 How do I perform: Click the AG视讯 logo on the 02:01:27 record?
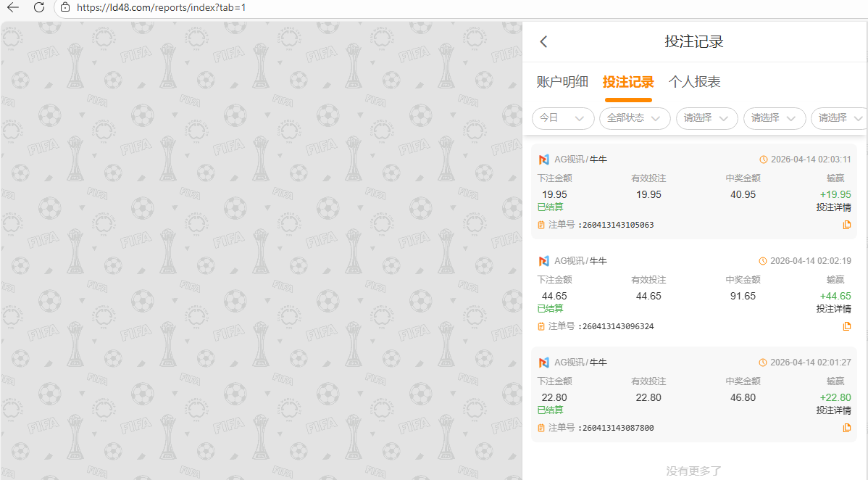(543, 363)
